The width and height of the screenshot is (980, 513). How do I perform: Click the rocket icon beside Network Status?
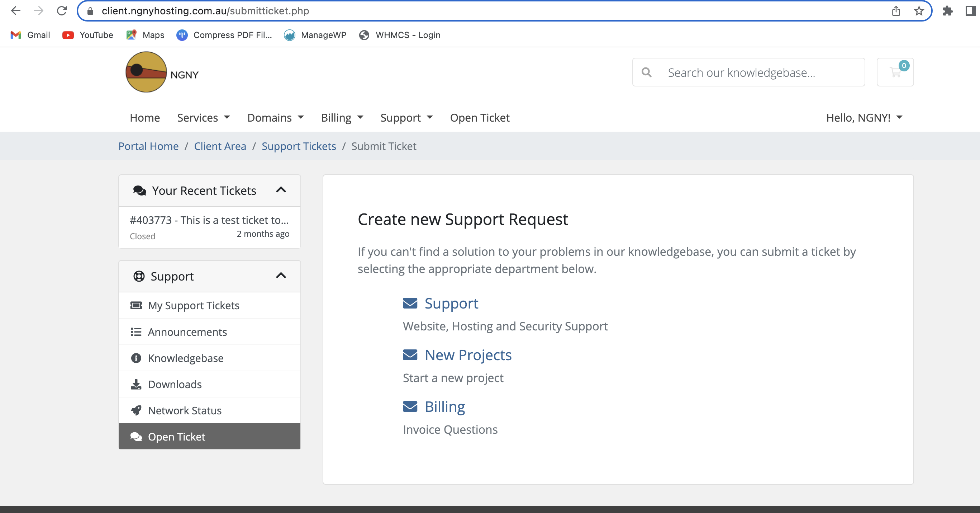(x=136, y=410)
